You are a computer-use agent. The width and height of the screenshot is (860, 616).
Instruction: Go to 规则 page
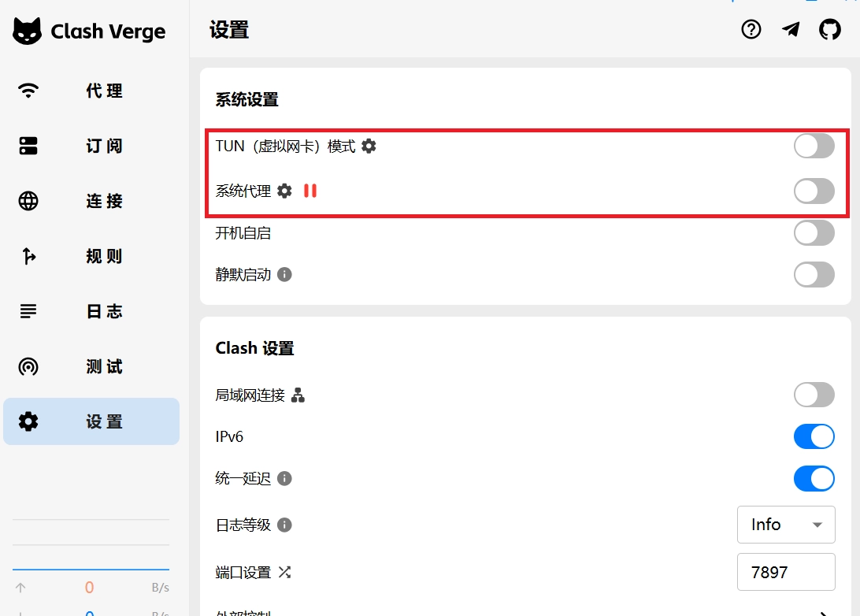[91, 256]
